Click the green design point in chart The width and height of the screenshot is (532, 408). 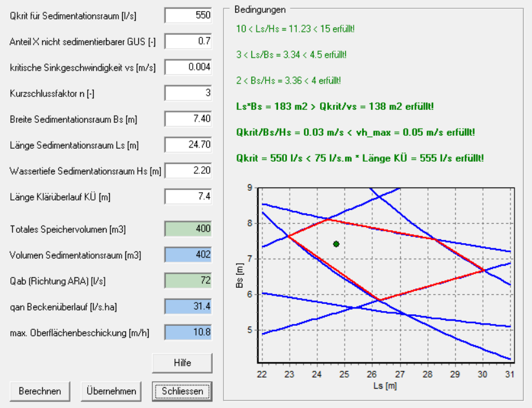pos(336,244)
